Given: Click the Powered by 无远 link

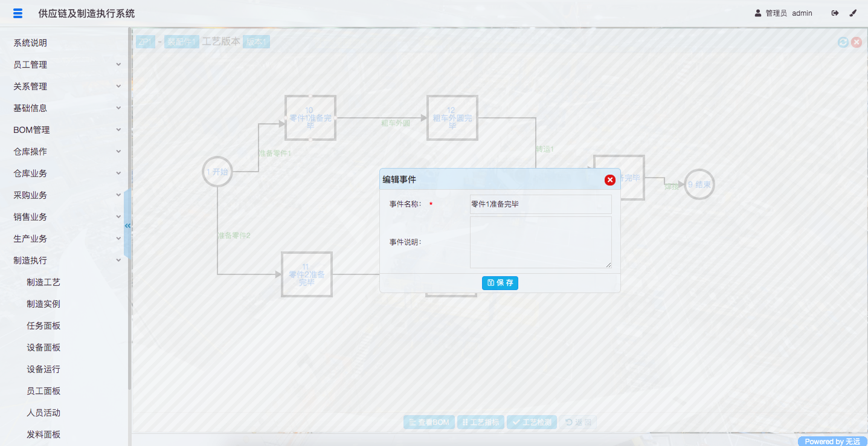Looking at the screenshot, I should click(x=832, y=441).
